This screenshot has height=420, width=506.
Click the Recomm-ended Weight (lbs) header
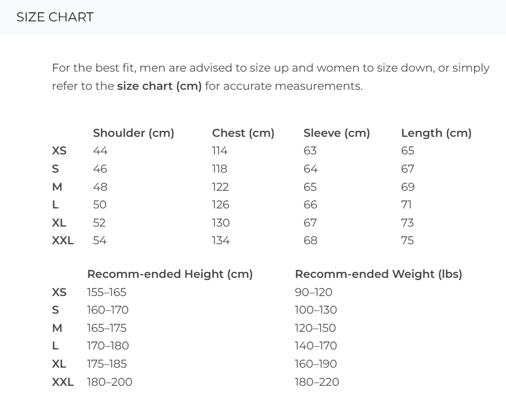378,274
